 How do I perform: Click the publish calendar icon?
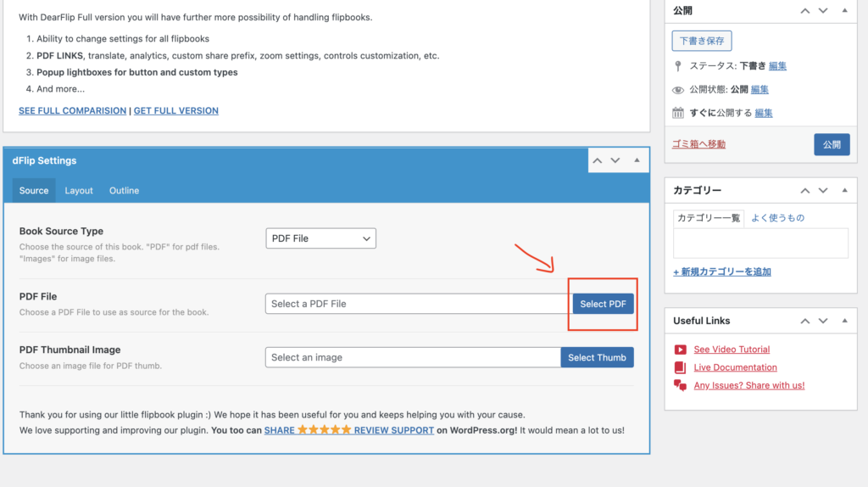[x=678, y=113]
